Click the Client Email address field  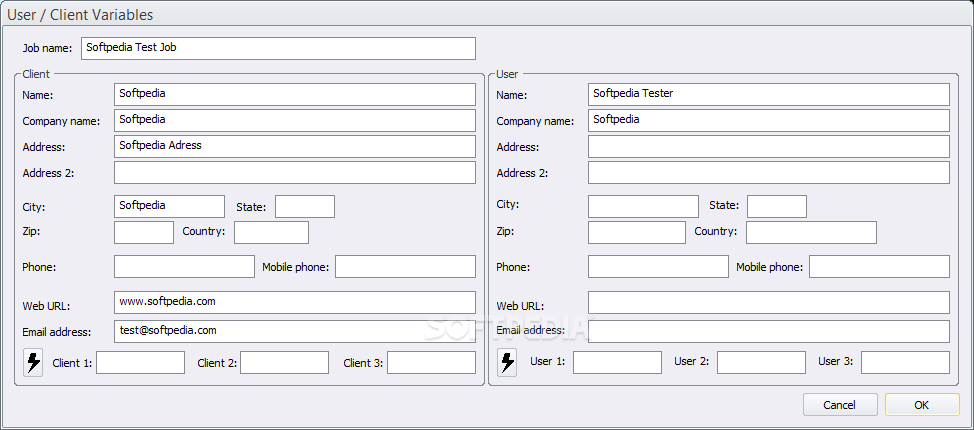pos(295,331)
